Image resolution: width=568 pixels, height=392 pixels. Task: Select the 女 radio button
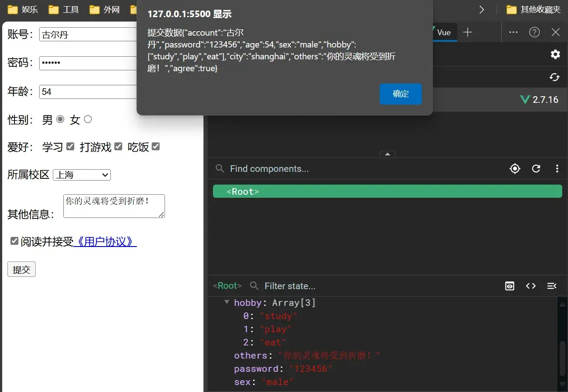click(x=88, y=119)
